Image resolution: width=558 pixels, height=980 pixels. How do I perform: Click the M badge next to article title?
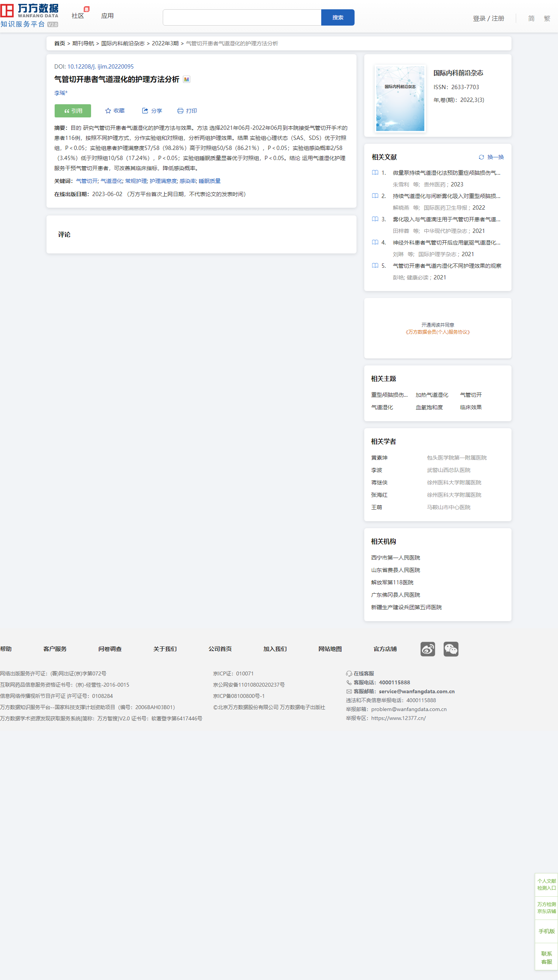click(187, 79)
